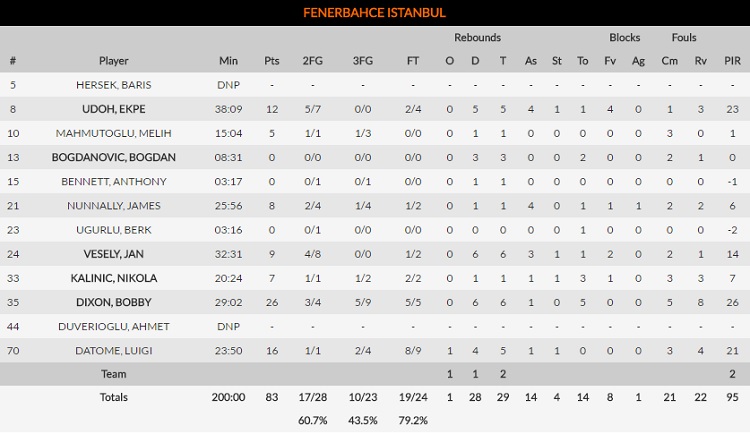Click the Rebounds group header
The width and height of the screenshot is (750, 434).
(477, 38)
